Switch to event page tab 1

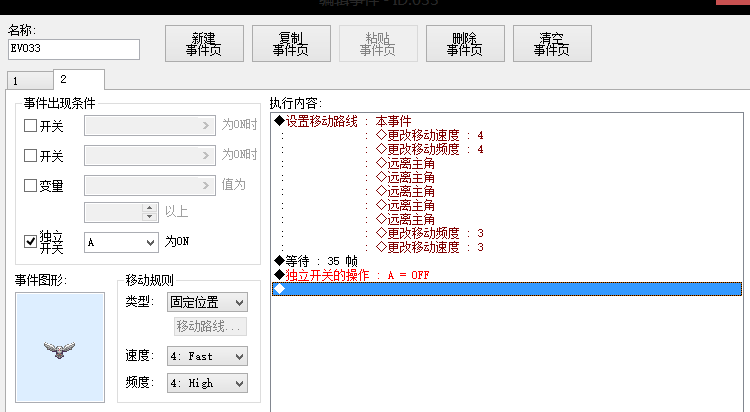(x=30, y=80)
